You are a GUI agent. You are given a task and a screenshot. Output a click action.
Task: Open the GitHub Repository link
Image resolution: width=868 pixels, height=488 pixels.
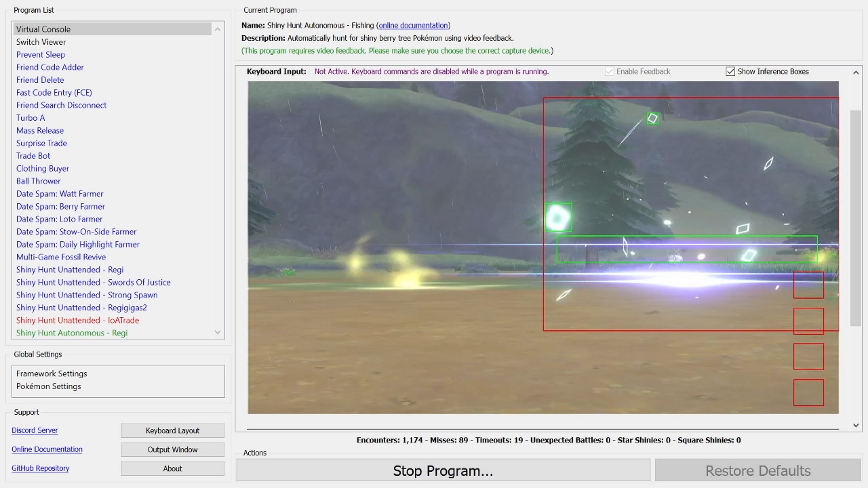(40, 469)
